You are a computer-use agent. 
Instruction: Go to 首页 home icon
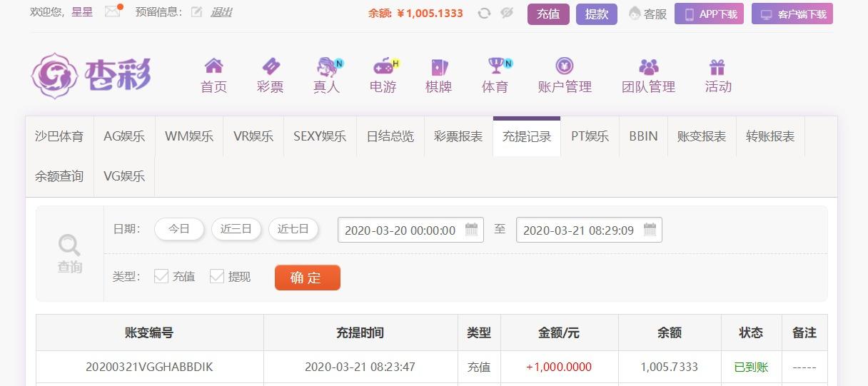click(213, 76)
